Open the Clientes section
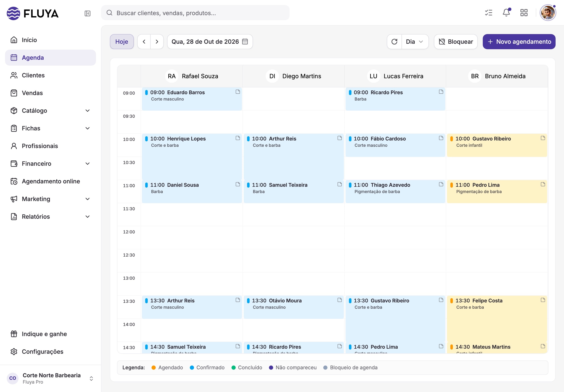564x392 pixels. pos(50,75)
